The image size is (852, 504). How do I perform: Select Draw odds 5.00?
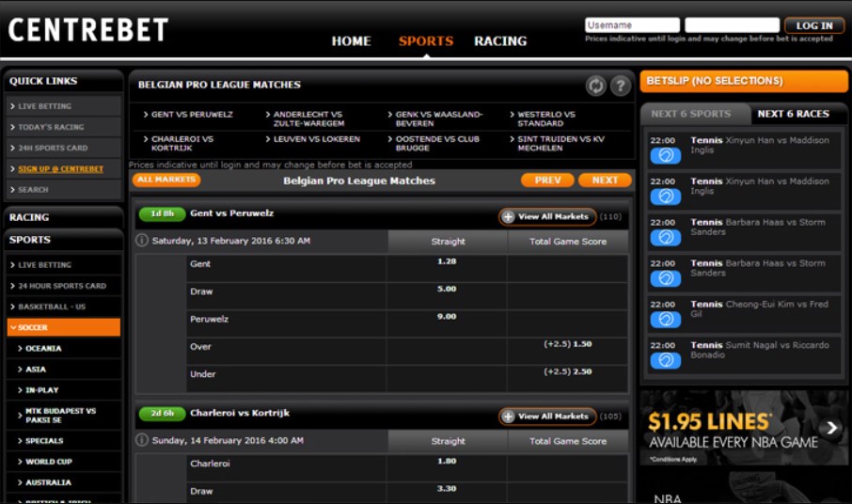(447, 289)
